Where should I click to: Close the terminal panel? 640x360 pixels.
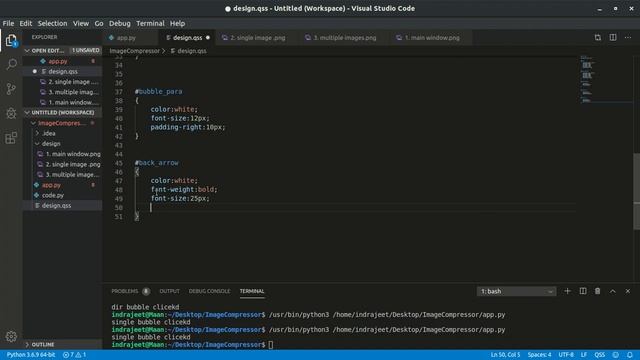[x=628, y=291]
